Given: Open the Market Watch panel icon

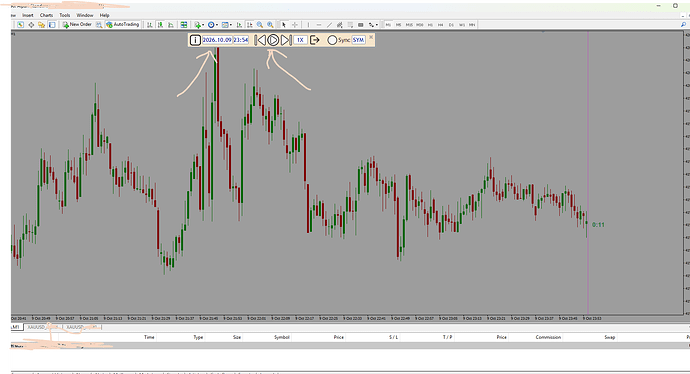Looking at the screenshot, I should [x=20, y=25].
